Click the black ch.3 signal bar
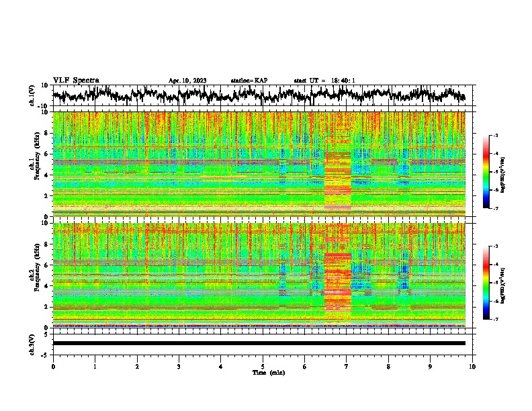Viewport: 532px width, 411px height. [x=259, y=343]
